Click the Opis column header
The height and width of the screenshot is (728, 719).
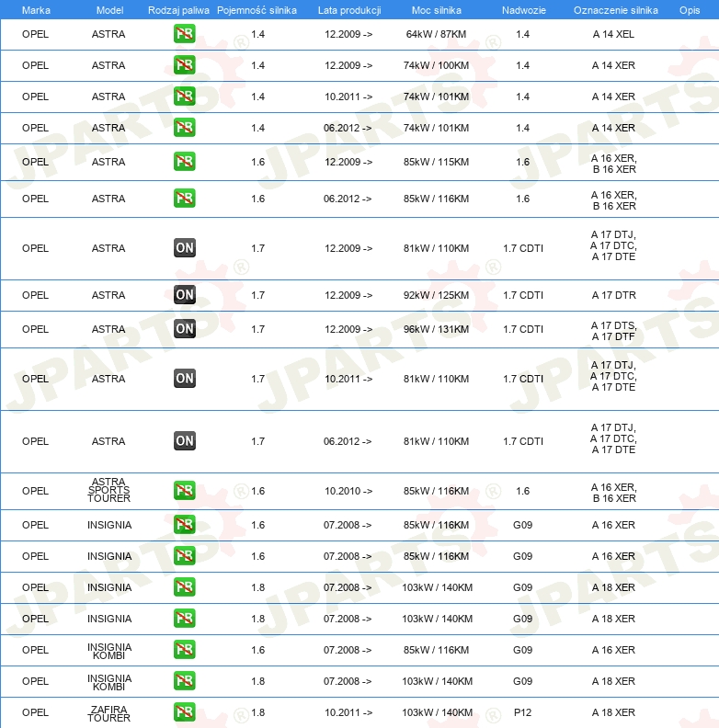690,10
